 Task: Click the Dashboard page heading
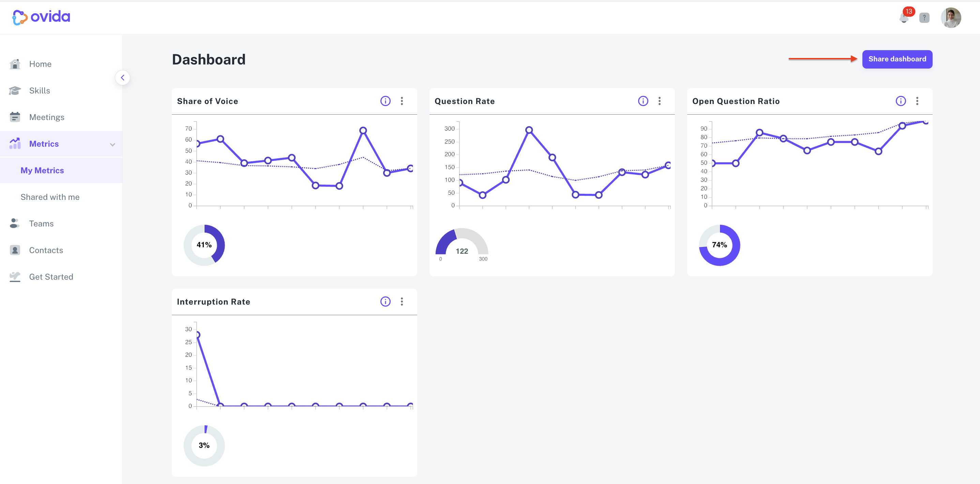coord(209,59)
